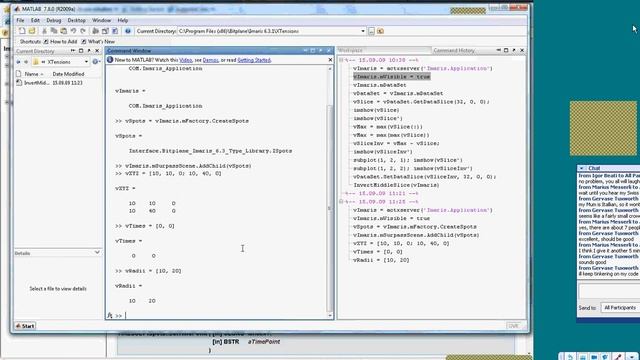Open the Debug menu
640x360 pixels.
(x=53, y=20)
